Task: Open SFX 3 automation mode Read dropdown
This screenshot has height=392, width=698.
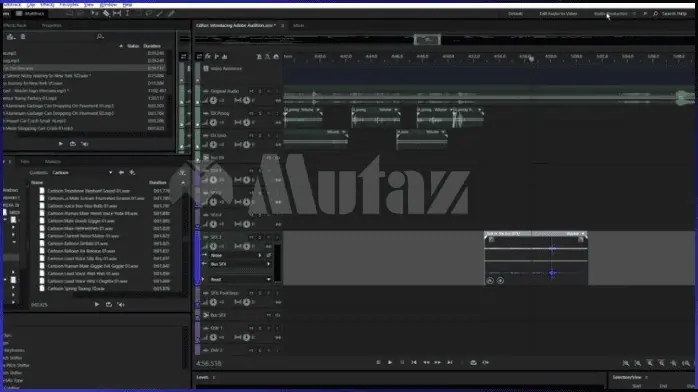Action: (240, 279)
